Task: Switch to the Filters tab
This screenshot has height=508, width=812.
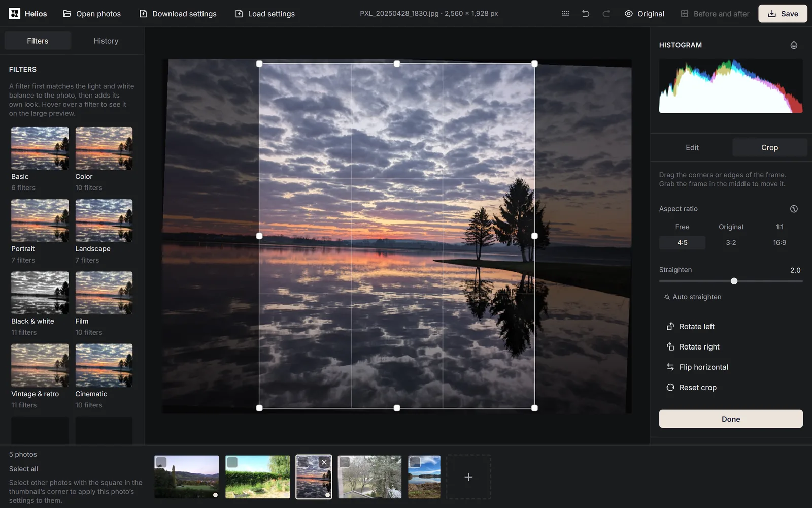Action: pyautogui.click(x=38, y=41)
